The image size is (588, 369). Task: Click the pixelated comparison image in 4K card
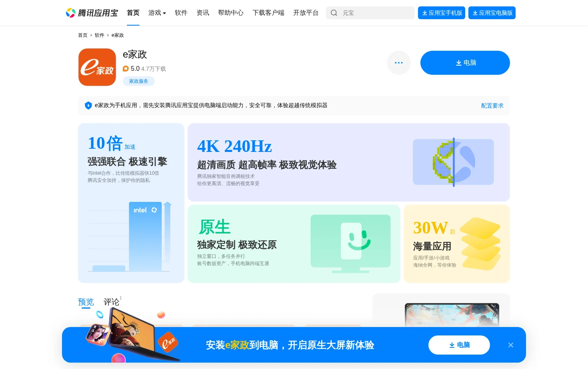click(454, 162)
